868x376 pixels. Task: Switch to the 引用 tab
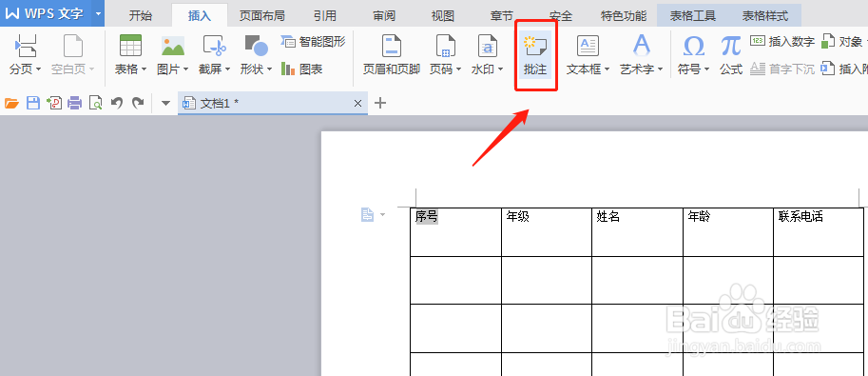point(324,16)
